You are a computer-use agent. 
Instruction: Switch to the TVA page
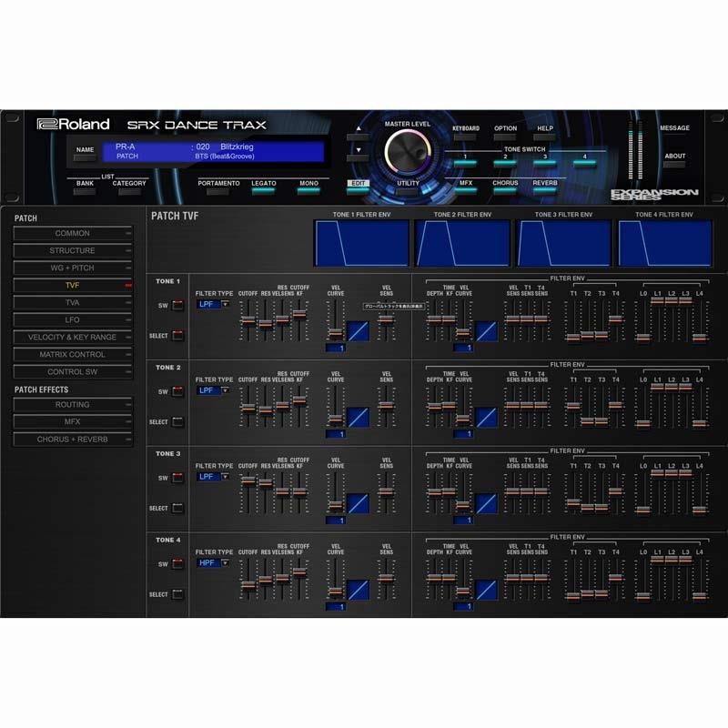73,303
